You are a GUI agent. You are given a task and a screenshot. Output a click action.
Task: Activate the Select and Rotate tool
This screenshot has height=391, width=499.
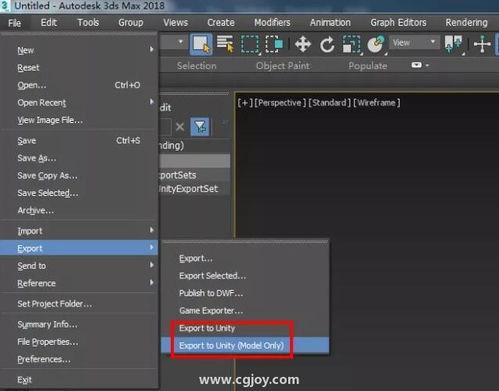(x=327, y=44)
